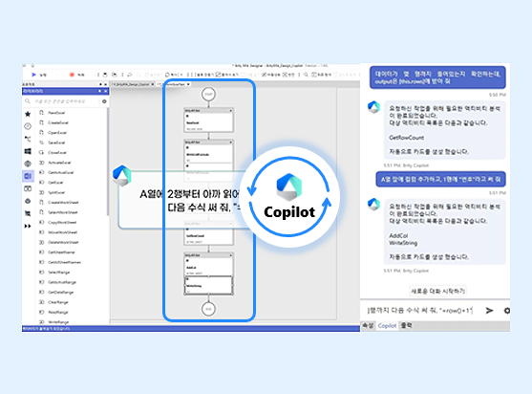Select the CloseExcel activity
Screen dimensions: 532x394
click(x=57, y=152)
